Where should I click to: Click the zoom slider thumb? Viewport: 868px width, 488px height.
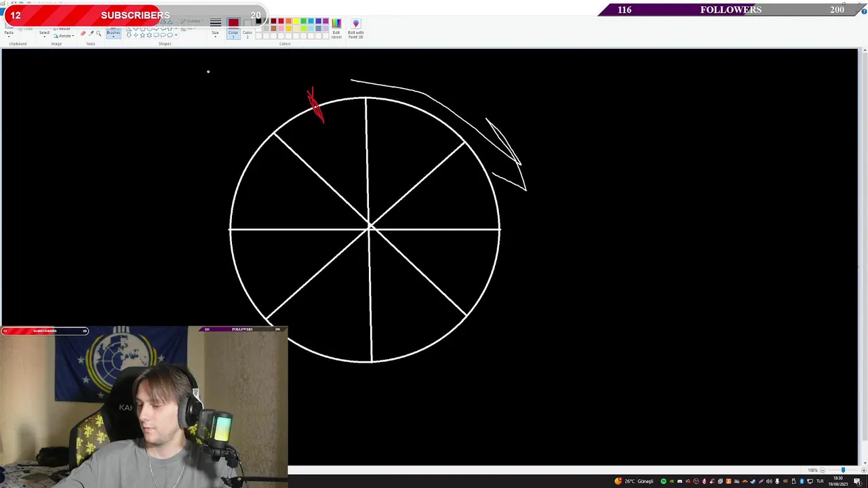[843, 470]
